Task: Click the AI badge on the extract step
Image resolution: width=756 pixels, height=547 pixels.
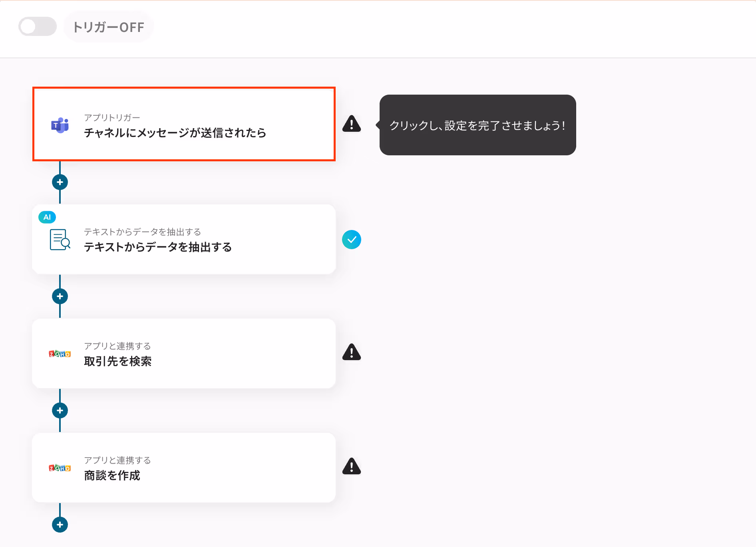Action: pyautogui.click(x=47, y=217)
